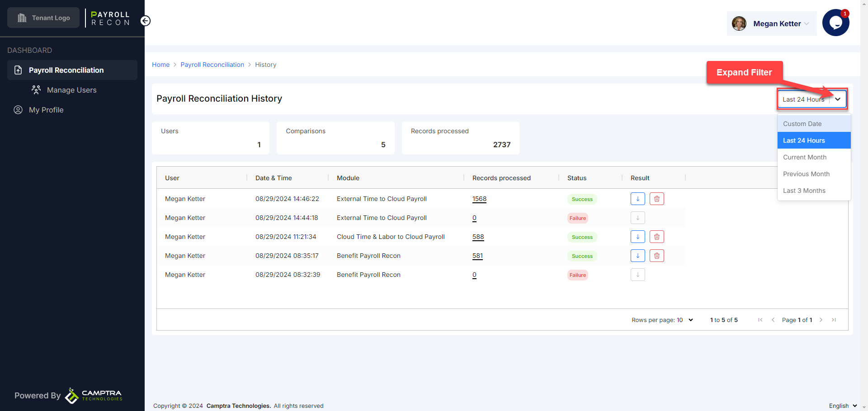The width and height of the screenshot is (868, 411).
Task: Click the Users summary card
Action: click(211, 138)
